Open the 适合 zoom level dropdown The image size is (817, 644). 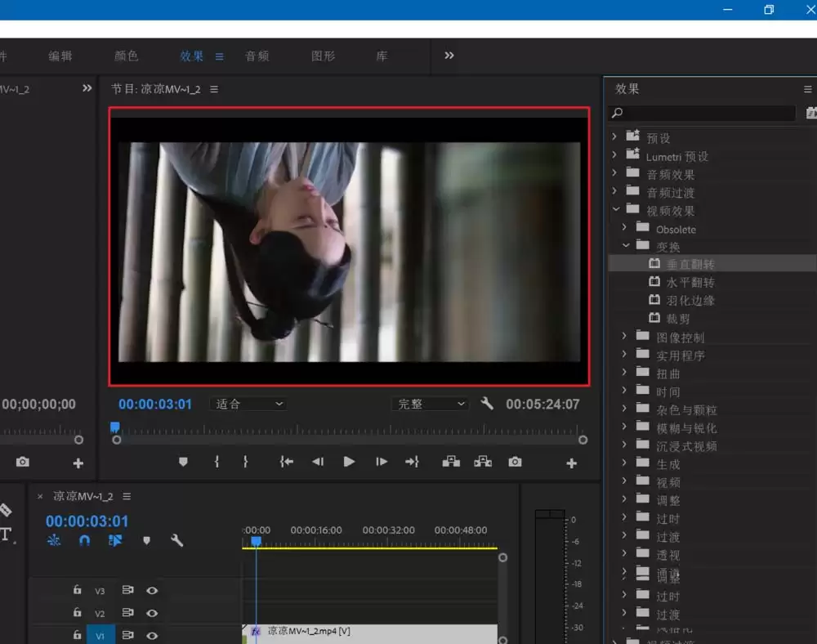point(248,403)
